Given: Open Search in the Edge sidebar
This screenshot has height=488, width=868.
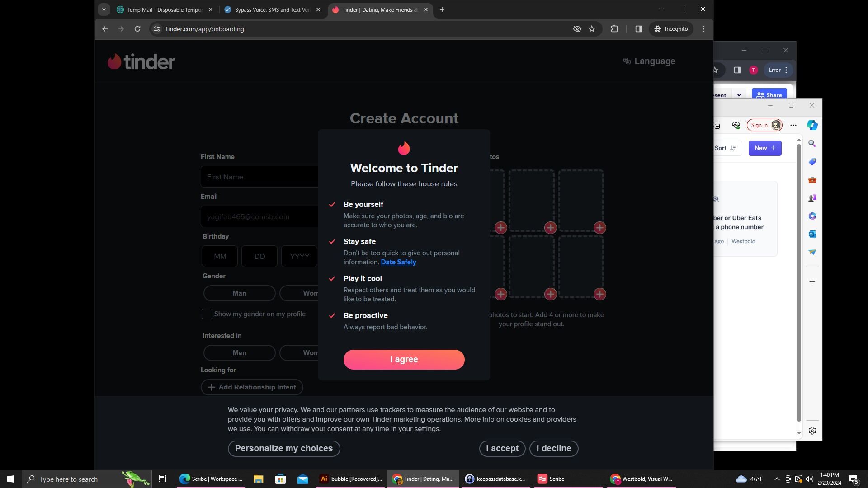Looking at the screenshot, I should point(812,144).
